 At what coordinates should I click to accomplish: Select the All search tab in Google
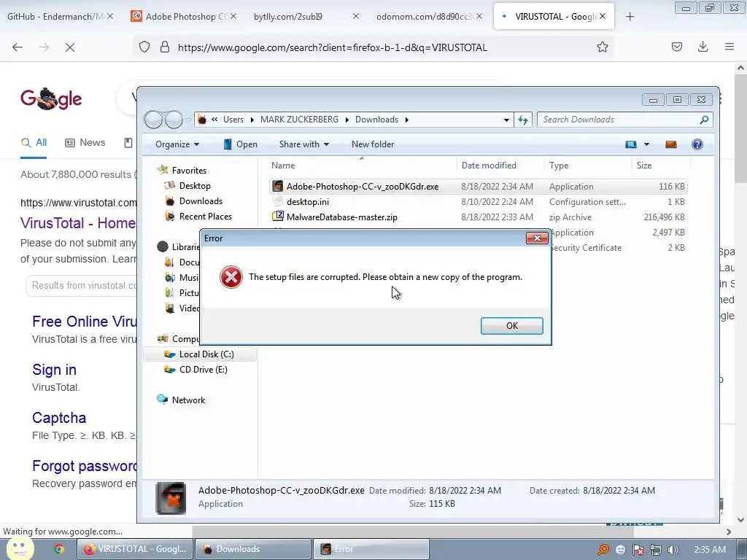click(x=34, y=142)
